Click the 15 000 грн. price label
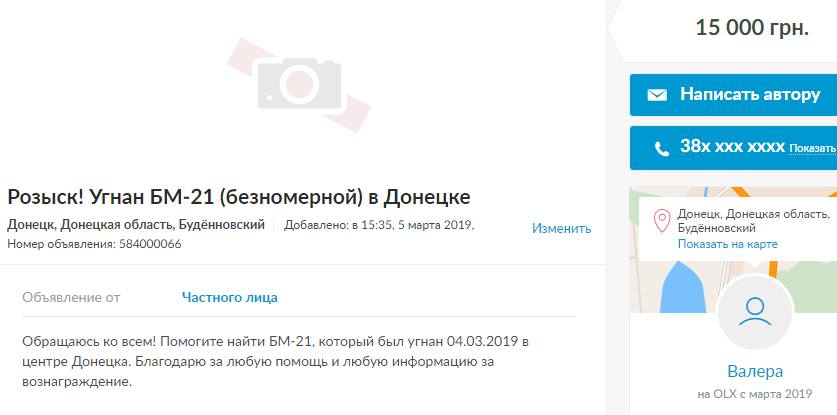Image resolution: width=837 pixels, height=415 pixels. (x=752, y=27)
